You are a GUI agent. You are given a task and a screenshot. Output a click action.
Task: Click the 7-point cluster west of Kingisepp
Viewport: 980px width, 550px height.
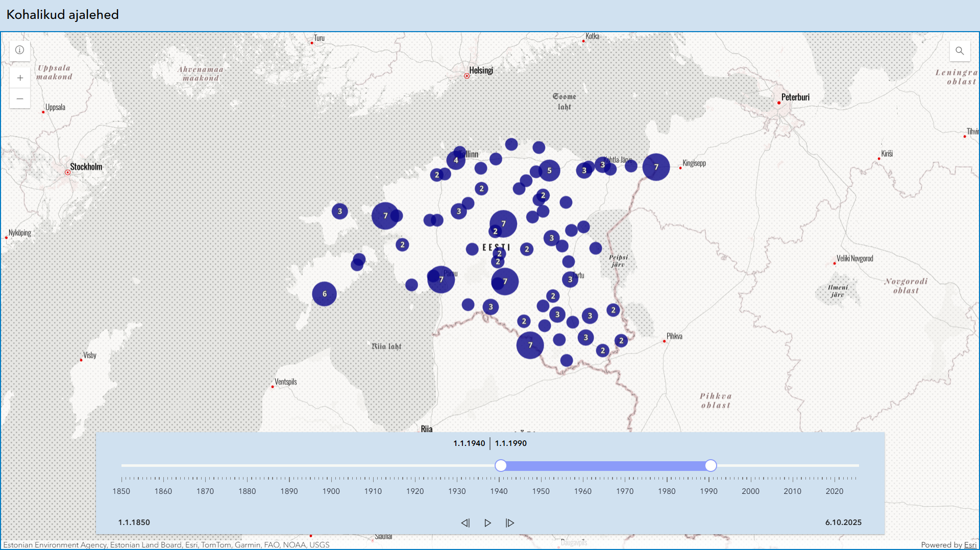656,167
